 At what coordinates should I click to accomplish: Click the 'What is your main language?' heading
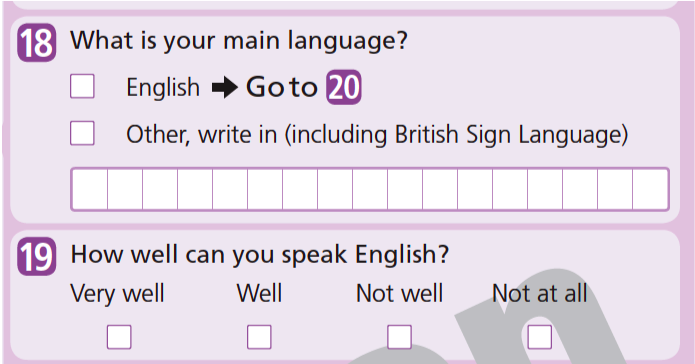(x=239, y=41)
